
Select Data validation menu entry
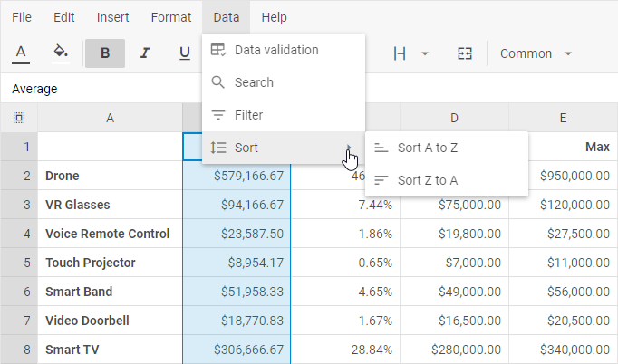tap(284, 50)
